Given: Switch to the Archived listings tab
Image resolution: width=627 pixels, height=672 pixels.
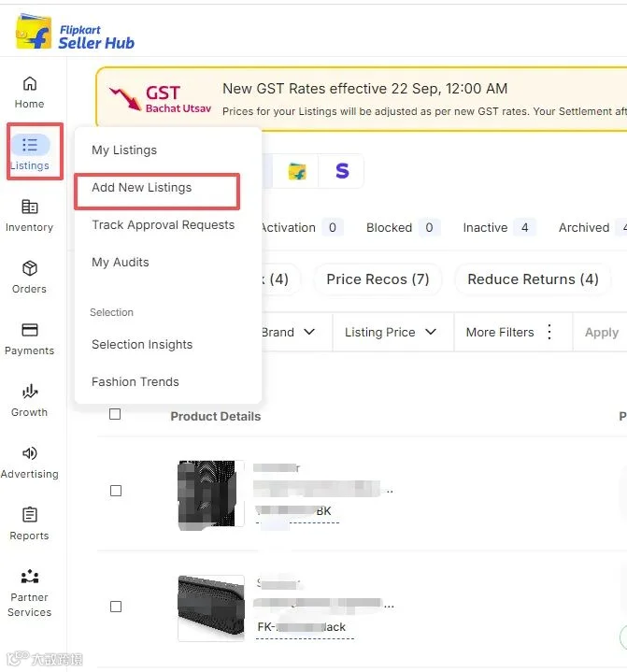Looking at the screenshot, I should (x=592, y=227).
